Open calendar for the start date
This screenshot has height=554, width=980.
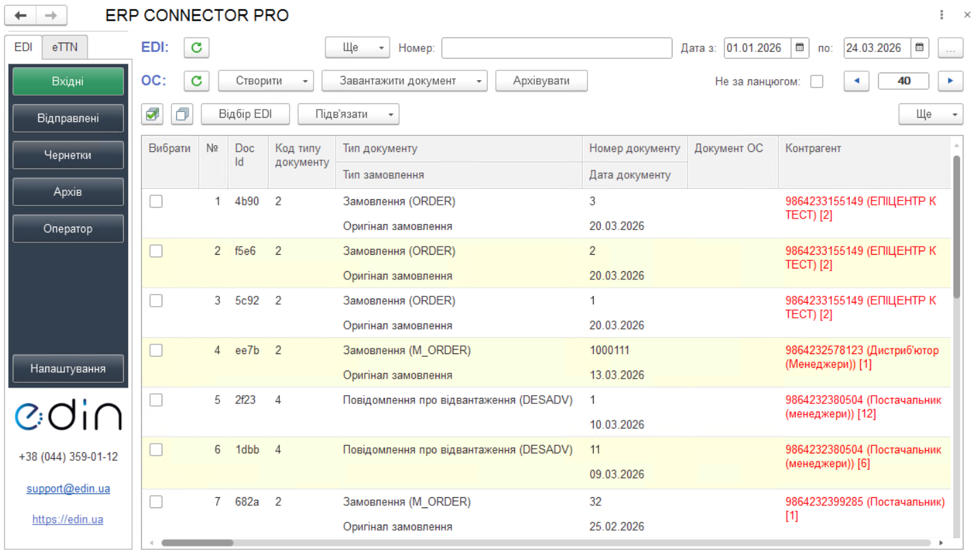pos(799,48)
